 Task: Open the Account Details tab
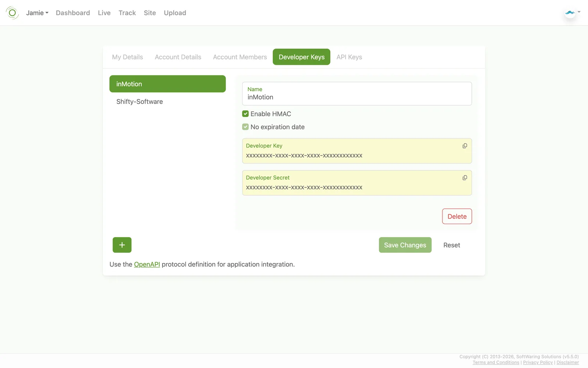178,57
